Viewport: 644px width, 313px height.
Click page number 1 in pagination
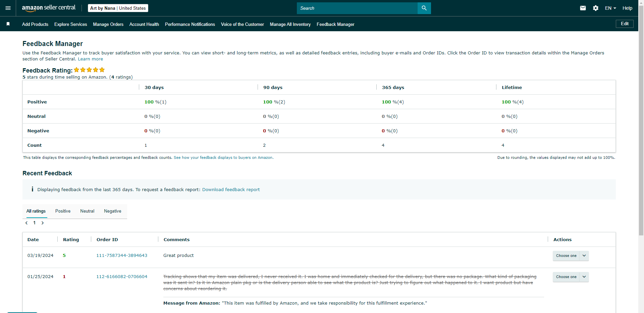(x=35, y=223)
